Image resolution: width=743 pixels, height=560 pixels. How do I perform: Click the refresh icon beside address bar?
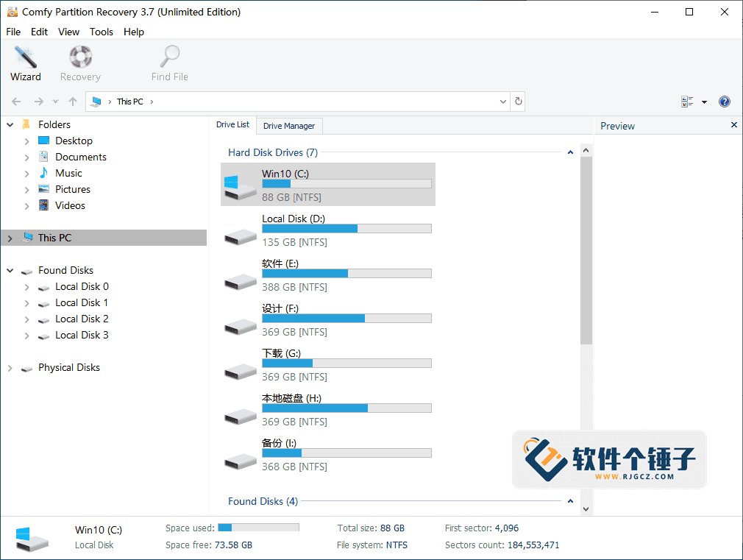(518, 101)
